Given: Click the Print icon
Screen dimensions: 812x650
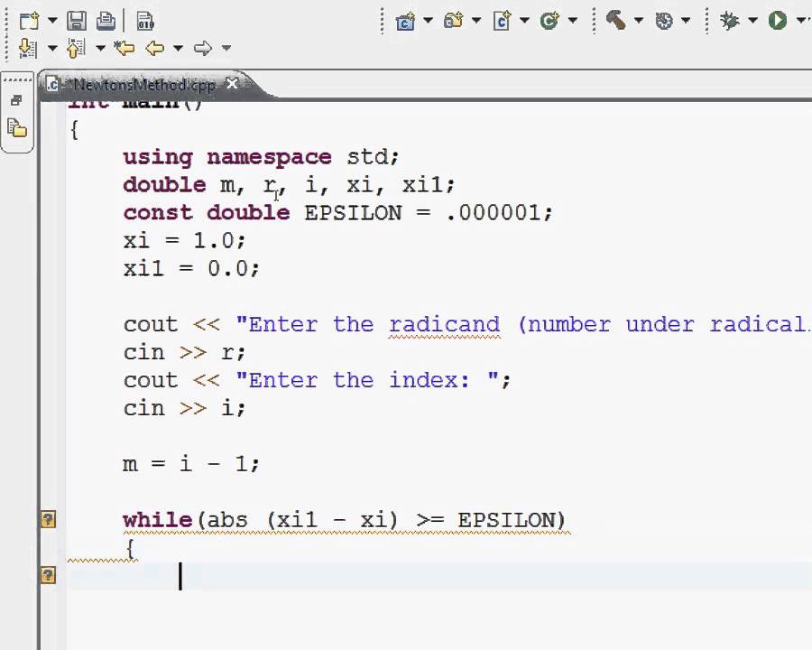Looking at the screenshot, I should (106, 21).
